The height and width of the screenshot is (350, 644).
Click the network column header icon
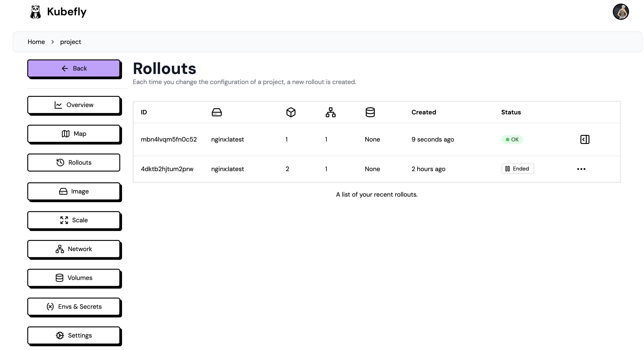pos(331,112)
